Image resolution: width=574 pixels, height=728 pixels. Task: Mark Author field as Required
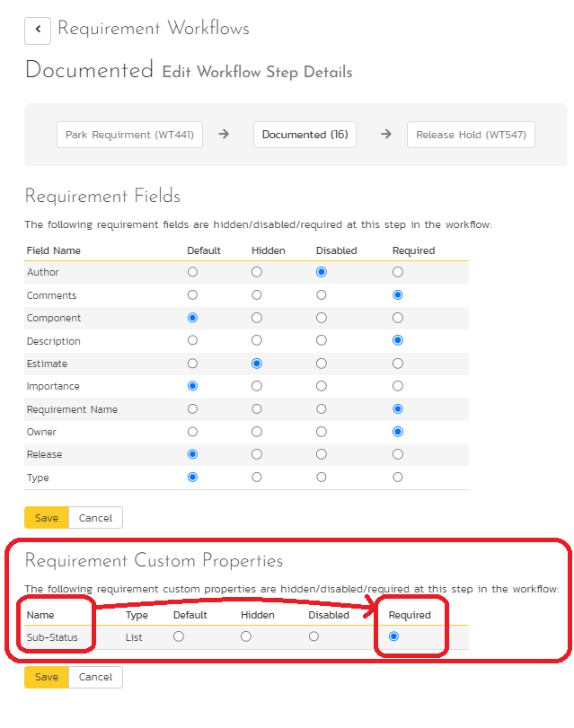click(x=398, y=272)
